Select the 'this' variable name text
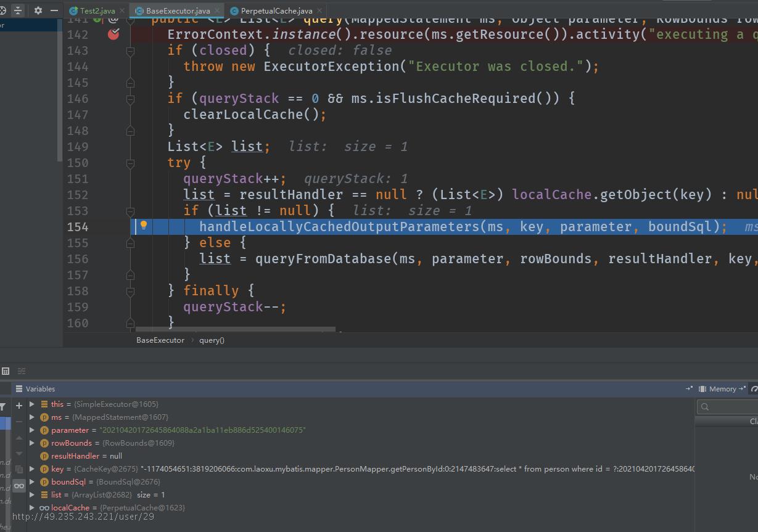 point(57,404)
